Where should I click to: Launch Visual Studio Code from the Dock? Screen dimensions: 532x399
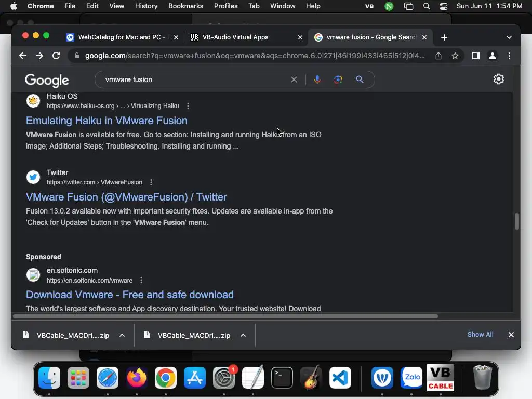pos(340,378)
